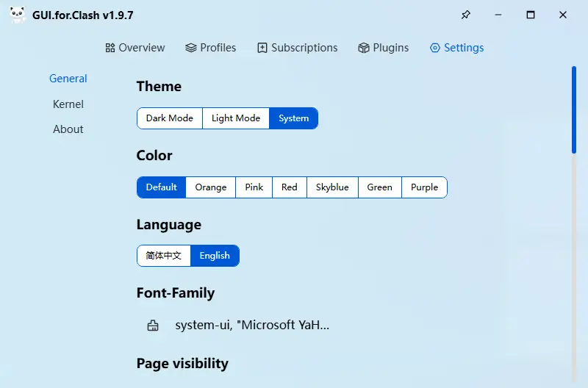Open the About section in sidebar
Screen dimensions: 588x388
point(68,129)
